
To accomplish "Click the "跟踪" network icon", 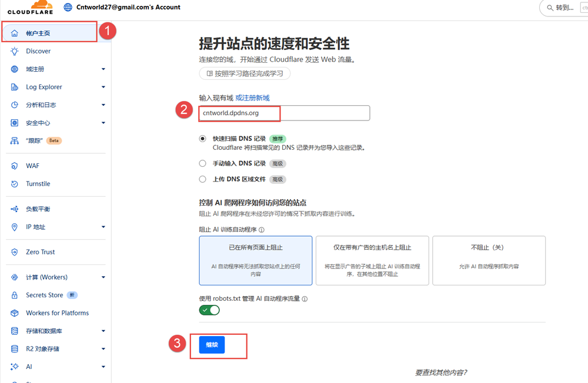I will tap(14, 140).
